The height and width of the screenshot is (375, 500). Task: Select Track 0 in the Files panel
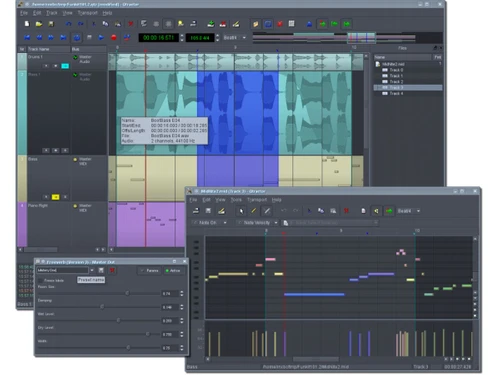(x=396, y=70)
